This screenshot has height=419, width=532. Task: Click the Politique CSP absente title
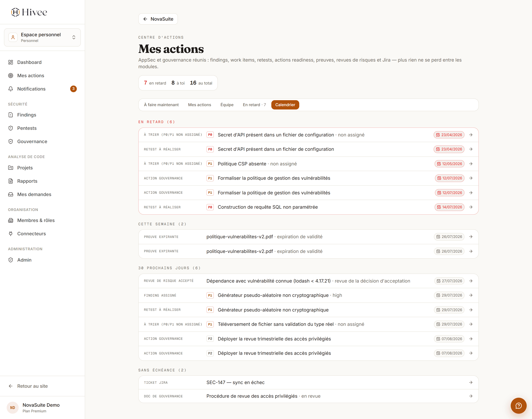tap(242, 164)
